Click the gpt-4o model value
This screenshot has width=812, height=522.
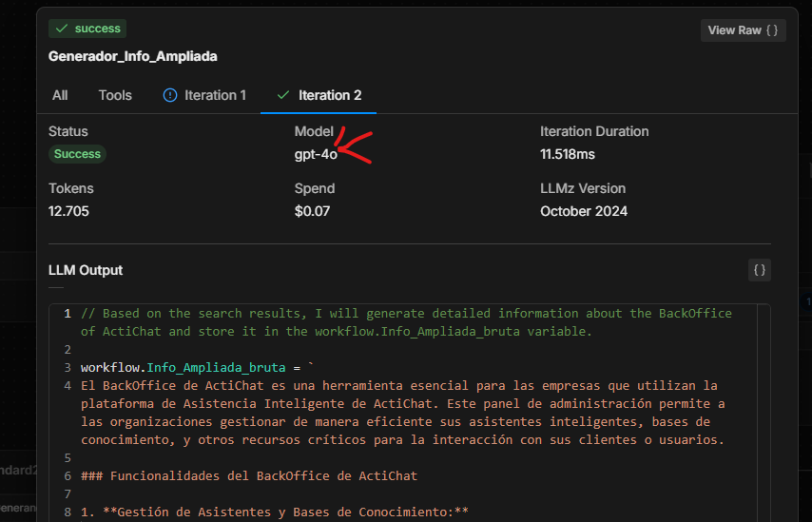click(315, 154)
